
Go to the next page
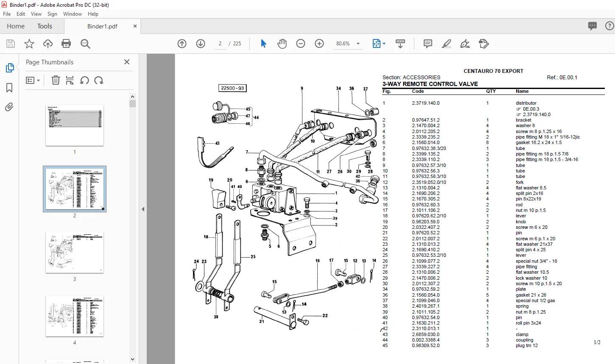click(x=201, y=44)
